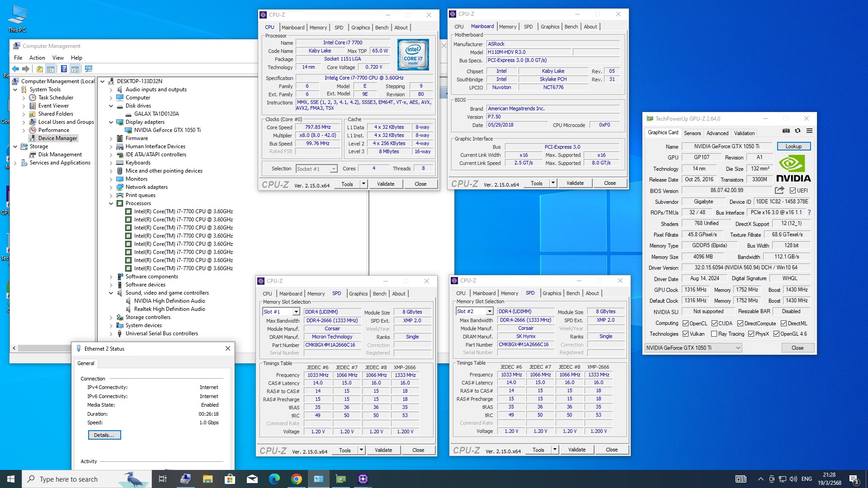Select NVIDIA GeForce GTX 1050 Ti device entry
868x488 pixels.
pos(167,130)
